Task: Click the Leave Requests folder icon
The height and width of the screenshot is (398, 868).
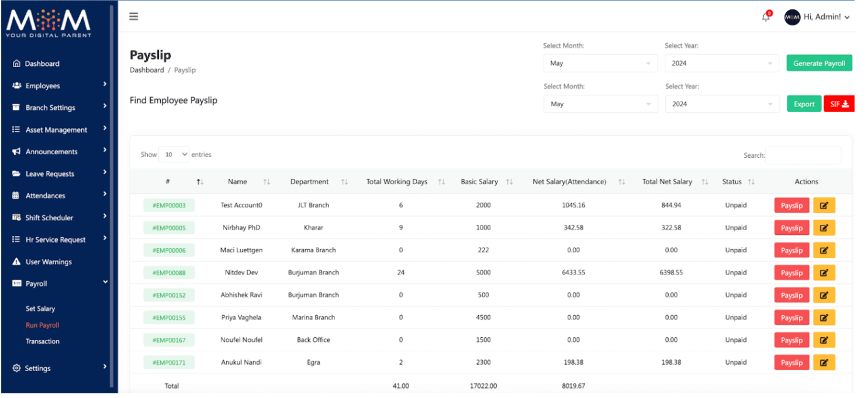Action: [16, 174]
